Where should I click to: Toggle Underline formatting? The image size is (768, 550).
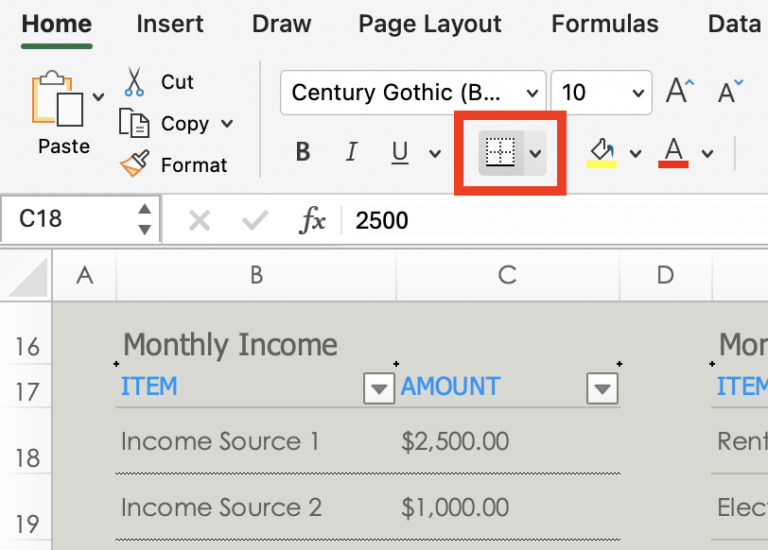click(x=400, y=152)
